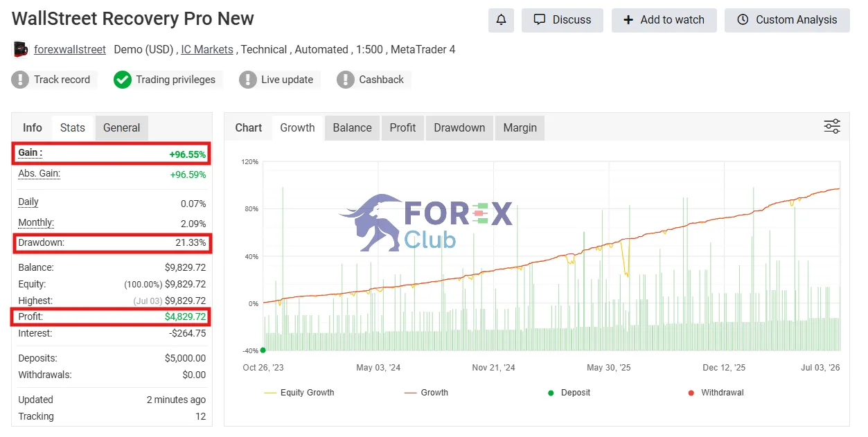Screen dimensions: 868x437
Task: Click the forexwallstreet avatar image
Action: click(x=21, y=50)
